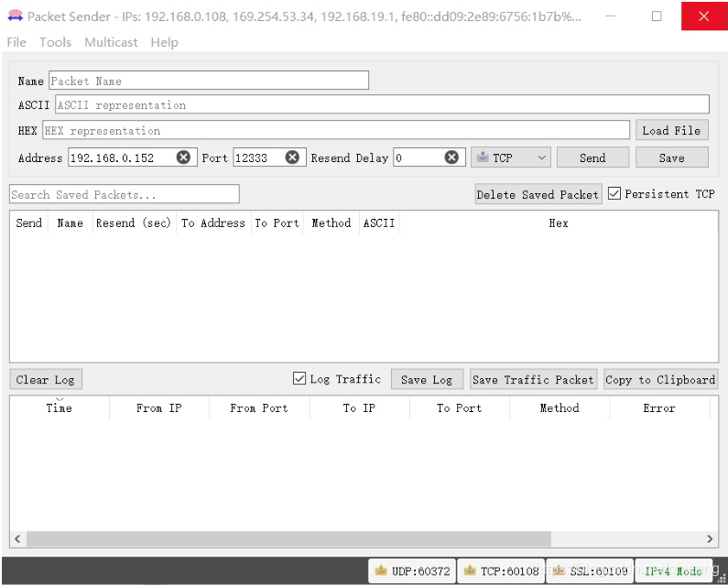Minimize the Packet Sender window
The height and width of the screenshot is (586, 728).
click(x=611, y=16)
